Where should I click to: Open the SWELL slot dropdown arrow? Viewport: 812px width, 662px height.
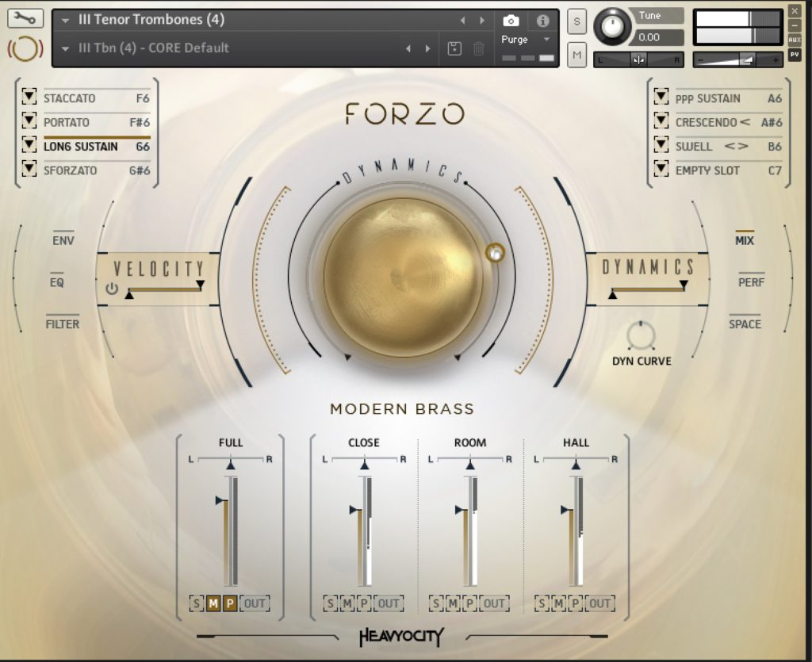[x=661, y=145]
